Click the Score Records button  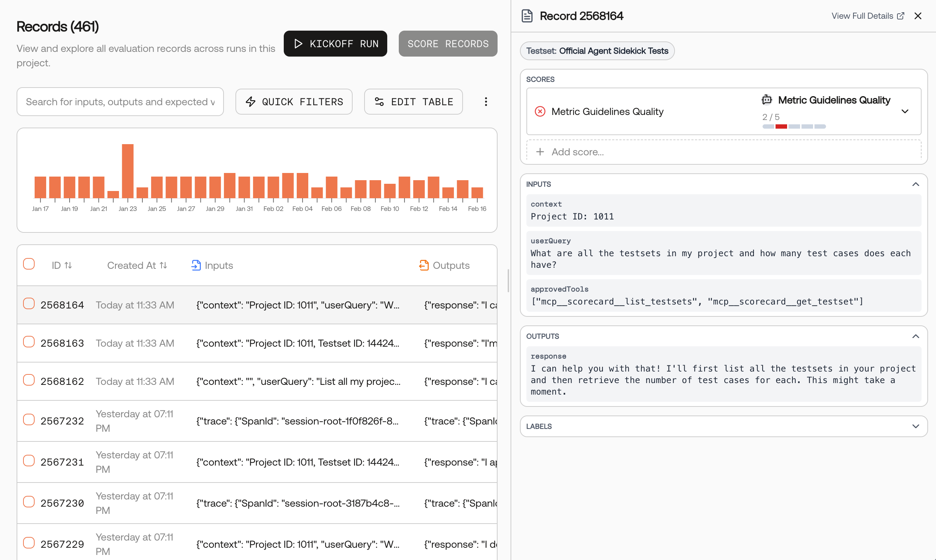[x=448, y=44]
